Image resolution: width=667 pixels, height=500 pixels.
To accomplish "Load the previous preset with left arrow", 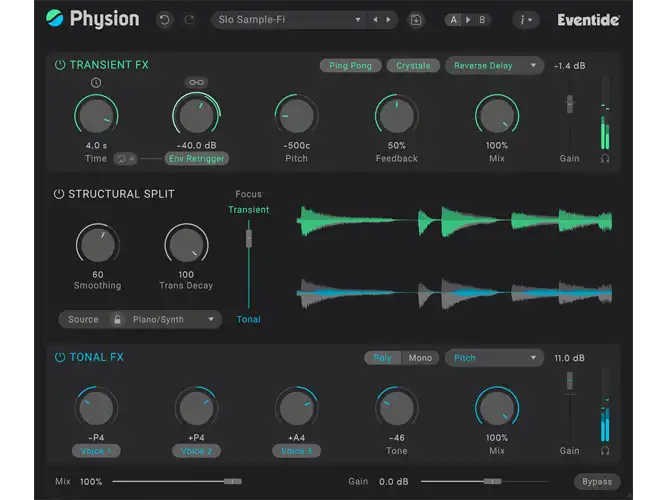I will point(375,20).
